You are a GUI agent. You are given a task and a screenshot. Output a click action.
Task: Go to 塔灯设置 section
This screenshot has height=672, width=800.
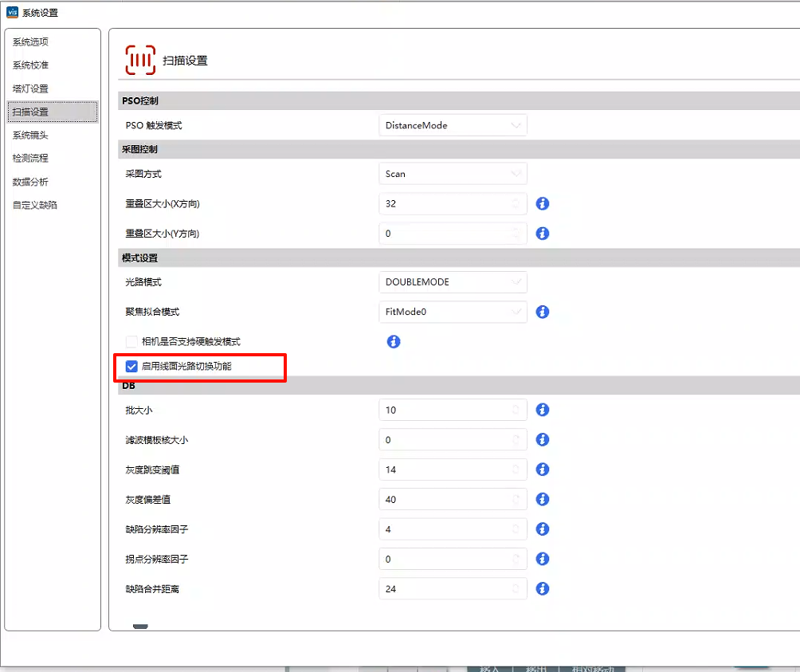[31, 88]
